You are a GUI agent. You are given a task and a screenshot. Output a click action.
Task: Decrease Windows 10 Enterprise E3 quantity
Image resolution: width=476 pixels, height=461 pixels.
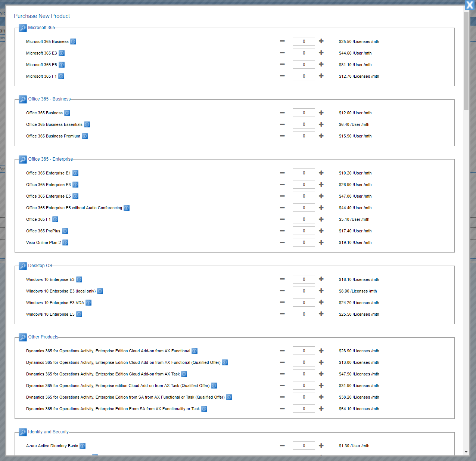pos(282,279)
